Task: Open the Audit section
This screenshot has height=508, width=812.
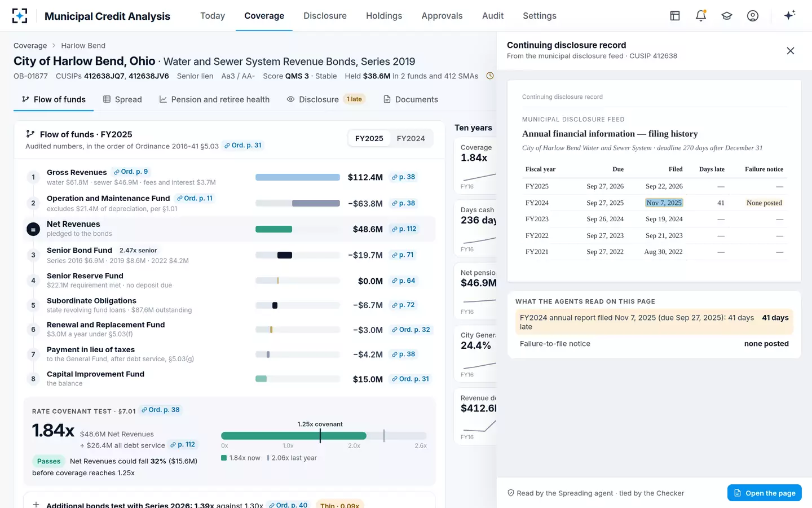Action: click(x=493, y=16)
